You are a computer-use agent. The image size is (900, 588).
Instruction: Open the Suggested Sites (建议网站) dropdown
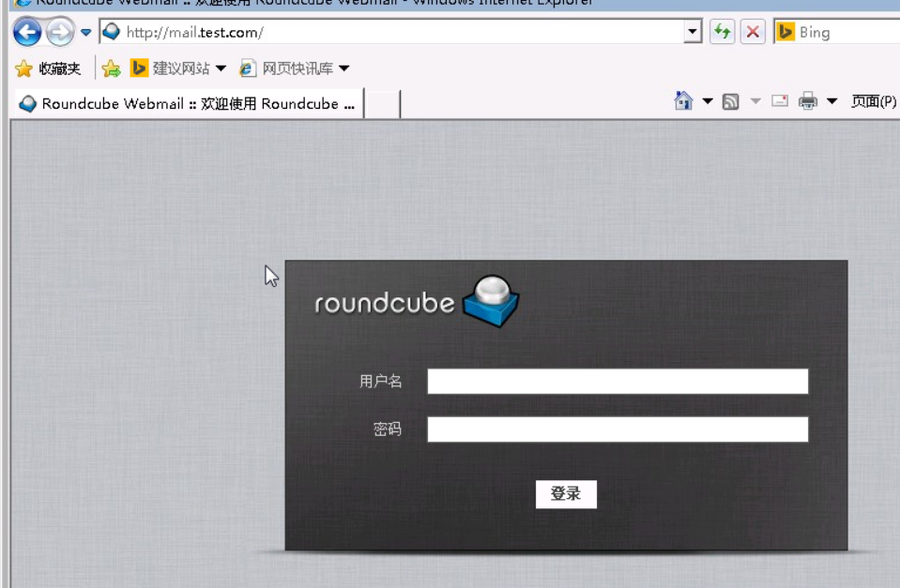[x=178, y=68]
